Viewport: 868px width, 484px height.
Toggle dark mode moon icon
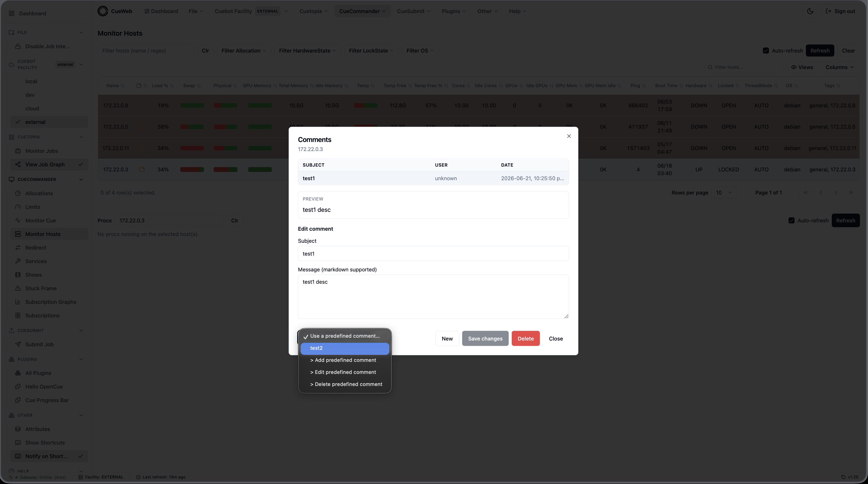tap(810, 11)
